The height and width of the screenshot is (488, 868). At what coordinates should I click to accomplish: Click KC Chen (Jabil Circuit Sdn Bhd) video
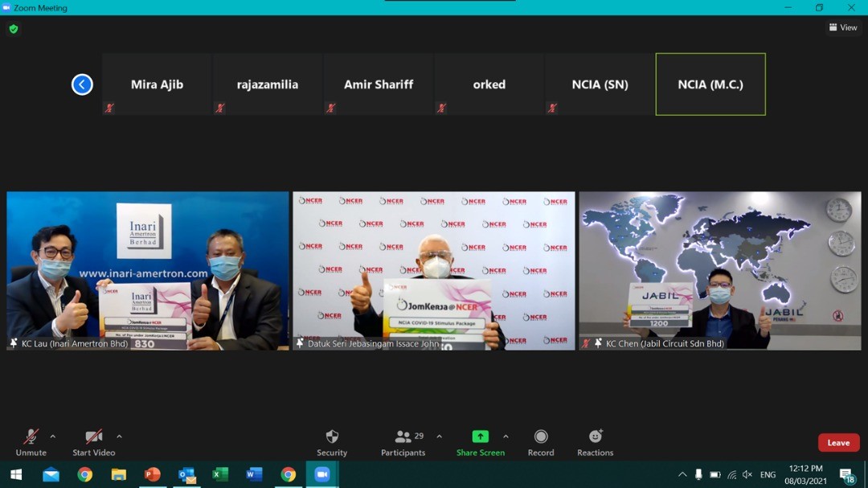tap(720, 271)
